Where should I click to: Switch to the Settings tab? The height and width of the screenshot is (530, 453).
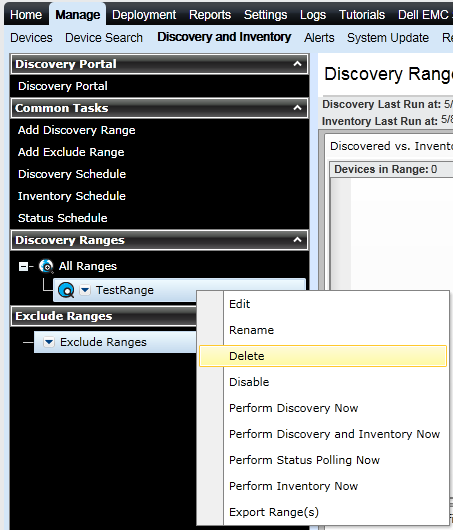(x=265, y=15)
